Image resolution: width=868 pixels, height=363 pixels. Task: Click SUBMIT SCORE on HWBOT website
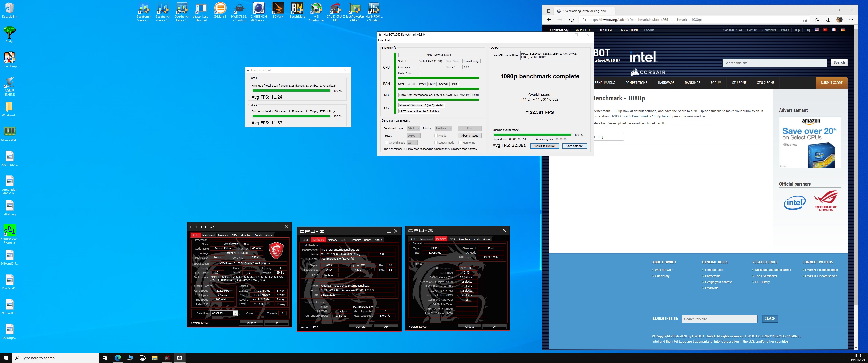tap(831, 83)
